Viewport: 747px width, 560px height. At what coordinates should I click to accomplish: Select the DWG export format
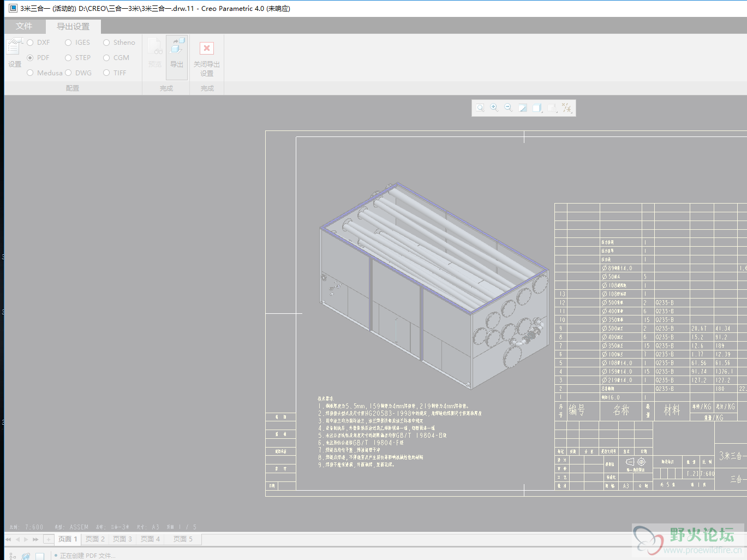(x=79, y=73)
